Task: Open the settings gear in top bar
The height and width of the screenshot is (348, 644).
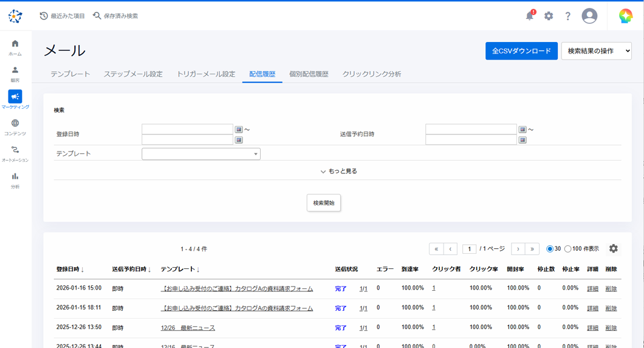Action: (549, 16)
